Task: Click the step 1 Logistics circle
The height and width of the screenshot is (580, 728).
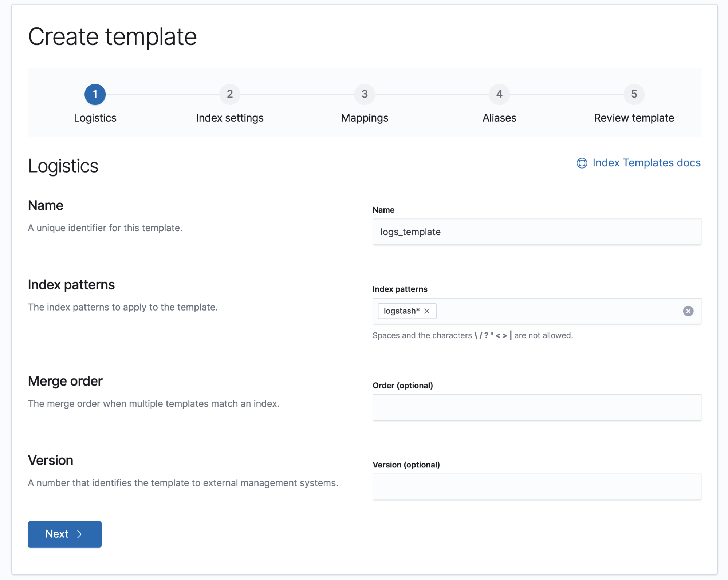Action: (95, 94)
